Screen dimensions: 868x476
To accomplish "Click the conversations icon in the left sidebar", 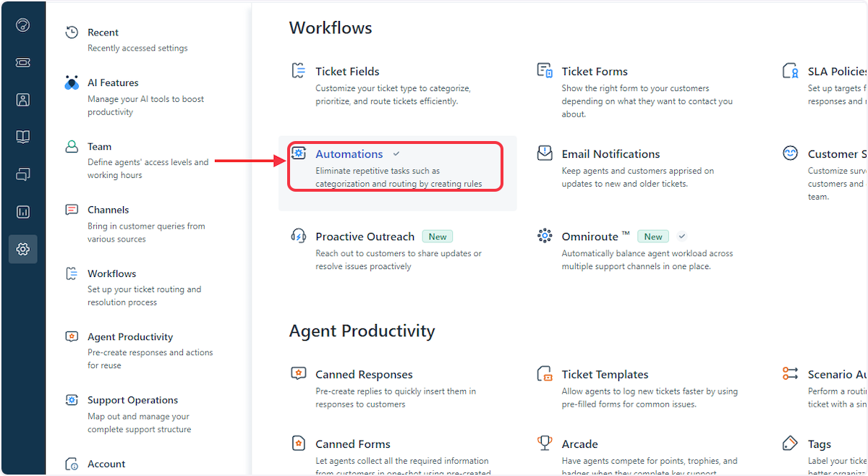I will coord(23,174).
